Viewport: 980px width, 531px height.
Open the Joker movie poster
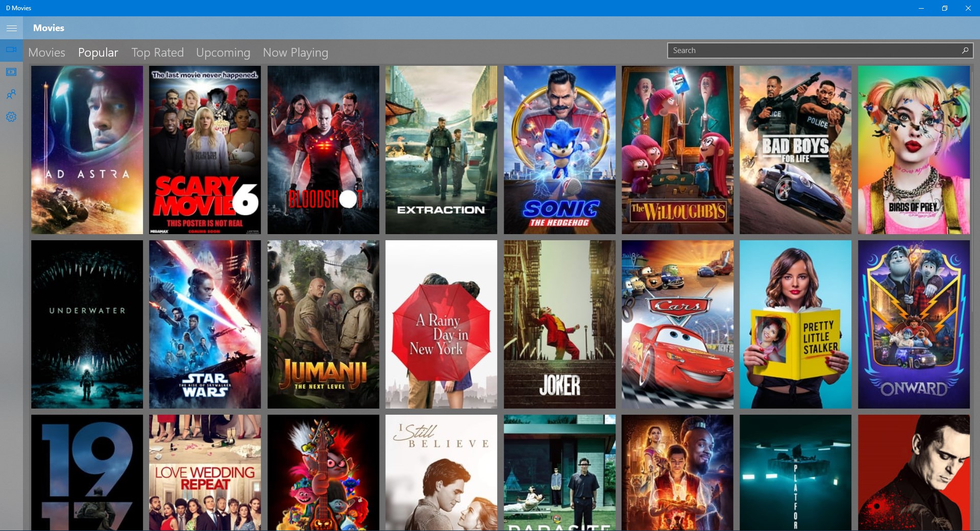coord(559,324)
